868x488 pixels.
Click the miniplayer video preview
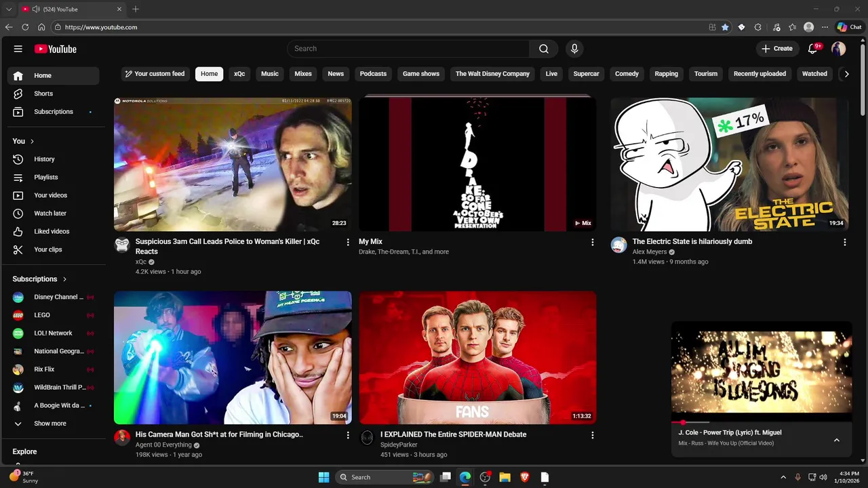pos(762,371)
